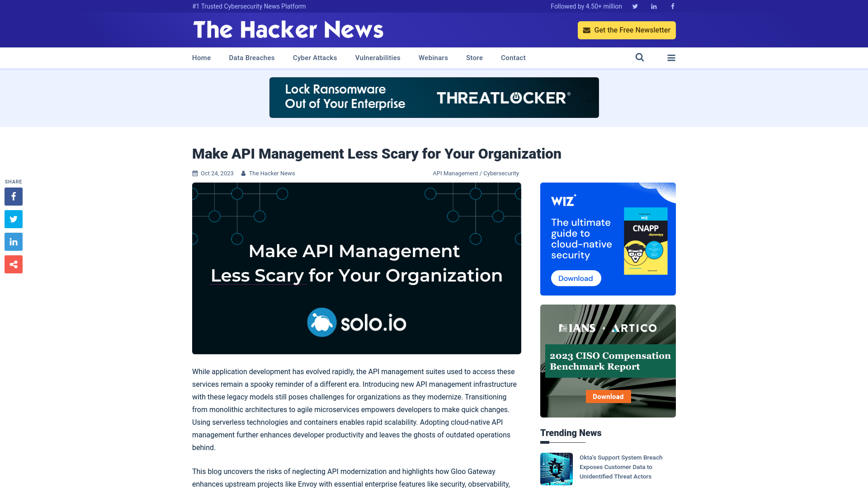Click the Cyber Attacks menu item
This screenshot has height=488, width=868.
point(315,58)
